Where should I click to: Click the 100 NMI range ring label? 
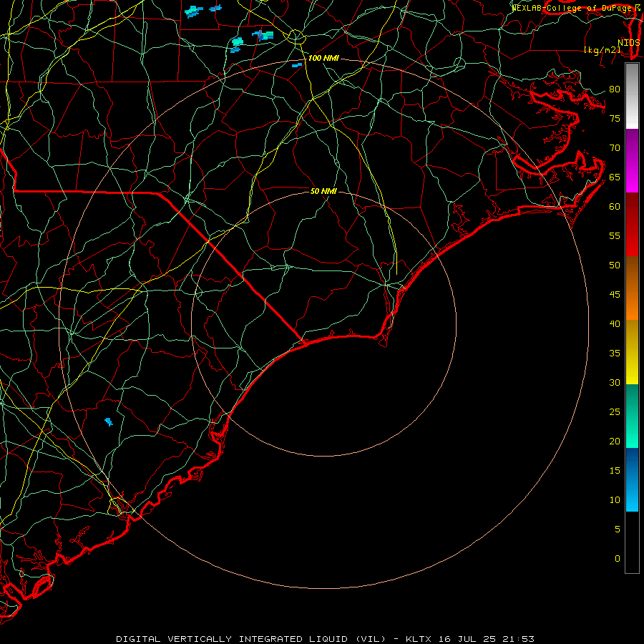tap(323, 59)
